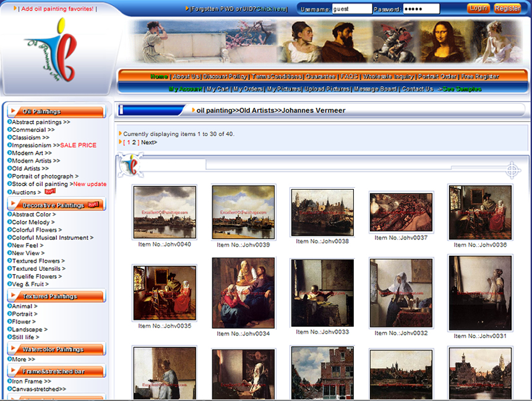Viewport: 532px width, 401px height.
Task: Click the Hot badge on Decorative Paintings
Action: pos(93,205)
